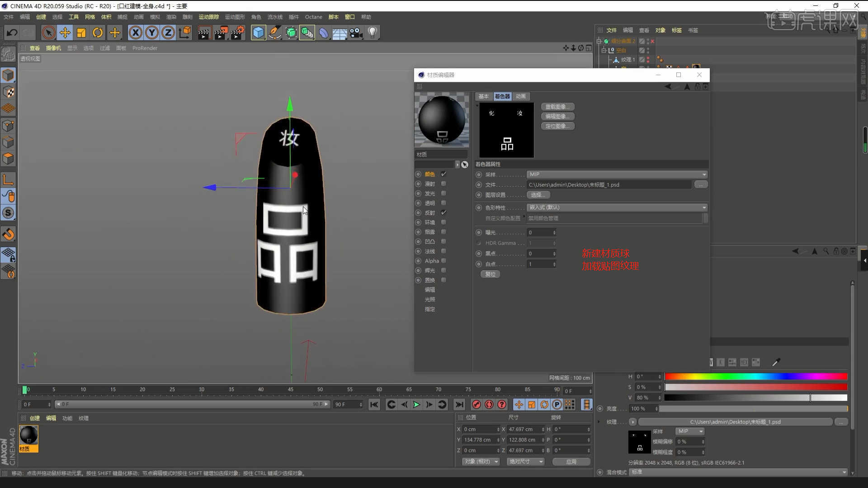
Task: Activate the Move tool
Action: pos(65,33)
